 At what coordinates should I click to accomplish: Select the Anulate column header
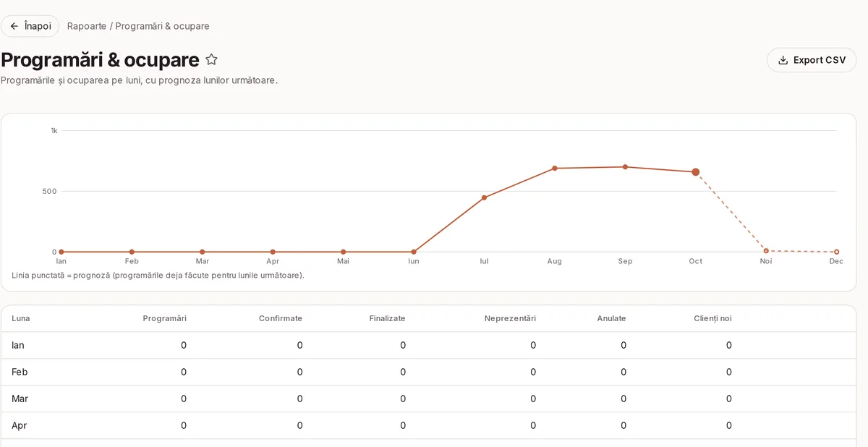click(x=612, y=318)
